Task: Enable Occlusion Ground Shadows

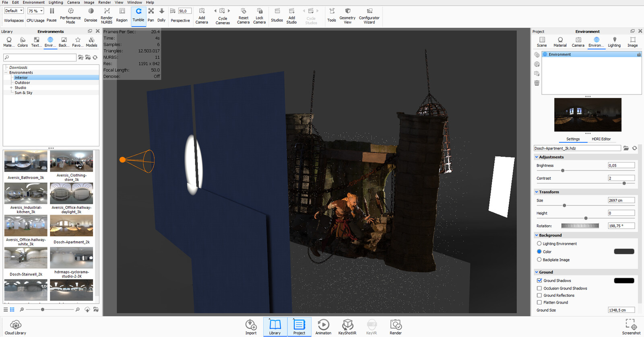Action: pyautogui.click(x=539, y=288)
